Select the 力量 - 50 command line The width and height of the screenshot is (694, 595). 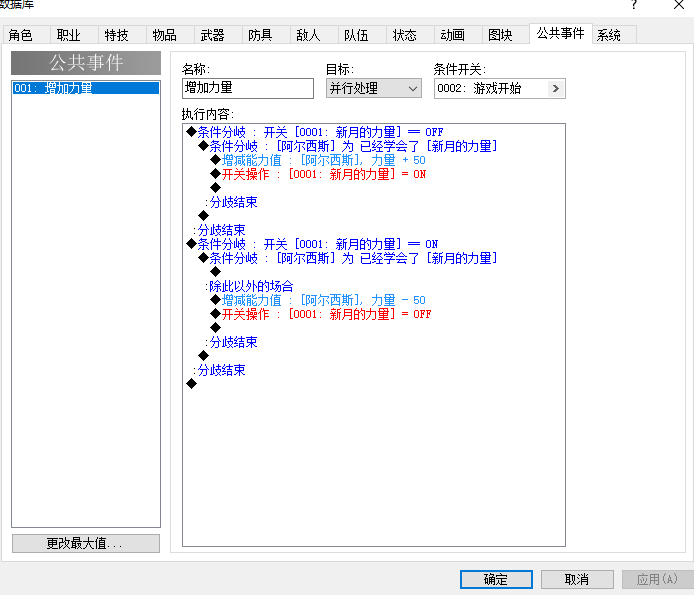click(318, 300)
